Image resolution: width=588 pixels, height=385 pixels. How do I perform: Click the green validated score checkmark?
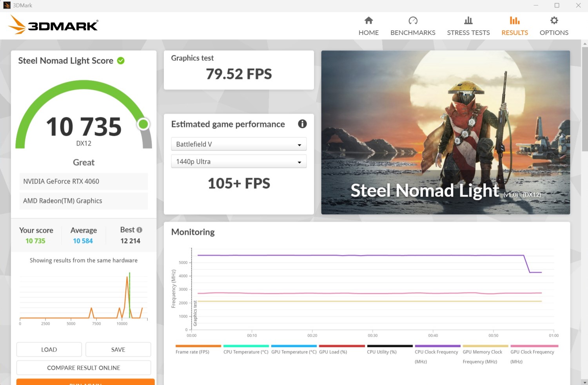(121, 61)
